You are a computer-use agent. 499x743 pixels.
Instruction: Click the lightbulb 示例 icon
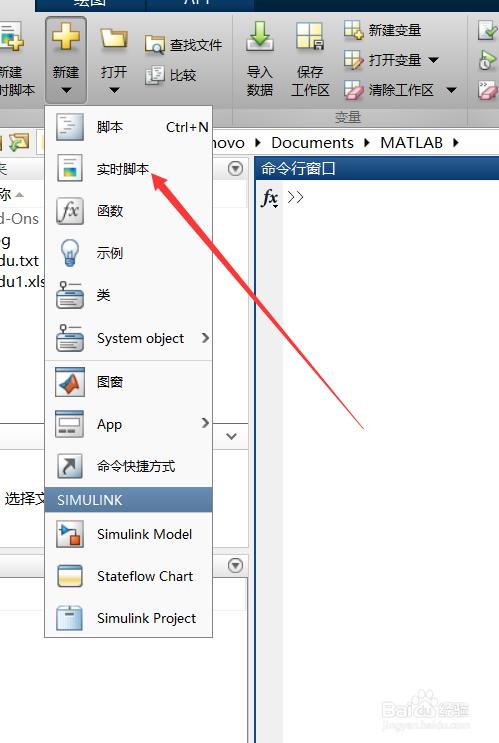[x=70, y=253]
